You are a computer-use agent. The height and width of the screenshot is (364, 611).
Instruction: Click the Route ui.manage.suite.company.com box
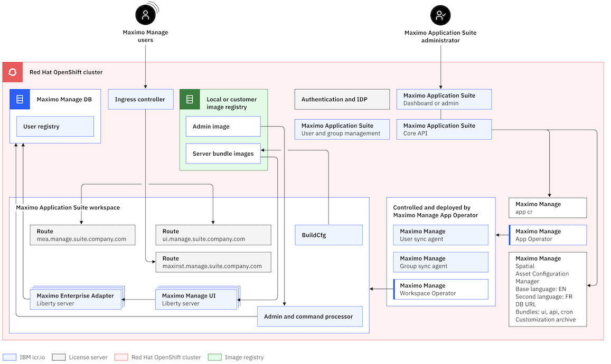[213, 235]
